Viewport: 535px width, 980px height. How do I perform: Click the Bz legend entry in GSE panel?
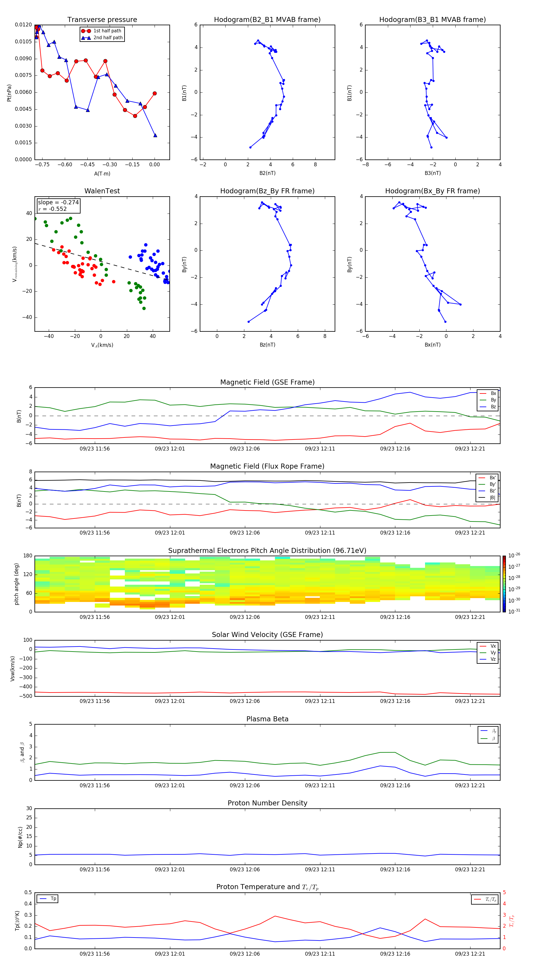tap(488, 407)
